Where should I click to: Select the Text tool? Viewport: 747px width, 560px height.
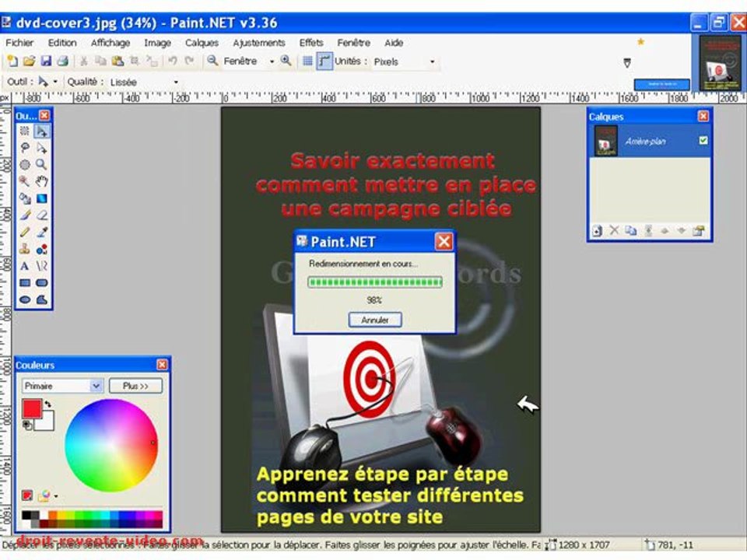[x=25, y=266]
